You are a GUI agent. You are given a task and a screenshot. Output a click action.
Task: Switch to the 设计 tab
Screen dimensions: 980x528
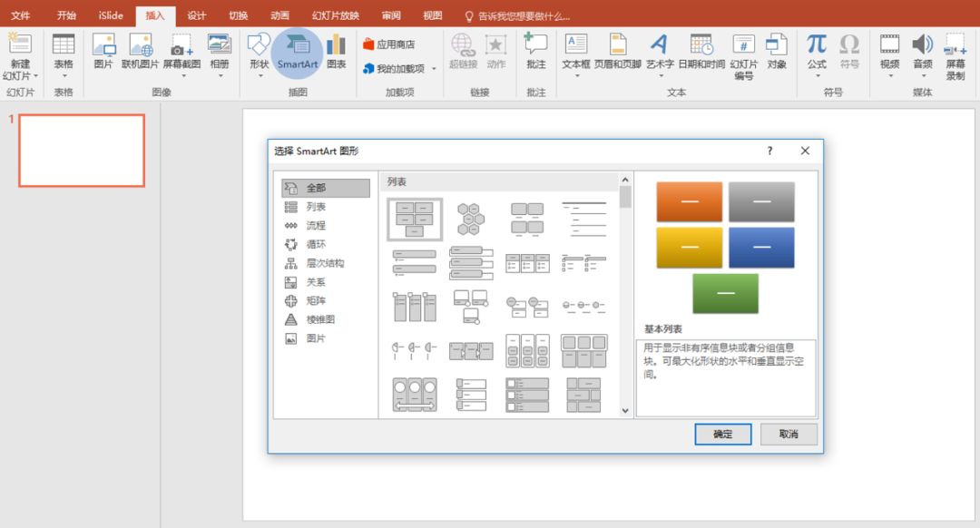[x=196, y=15]
